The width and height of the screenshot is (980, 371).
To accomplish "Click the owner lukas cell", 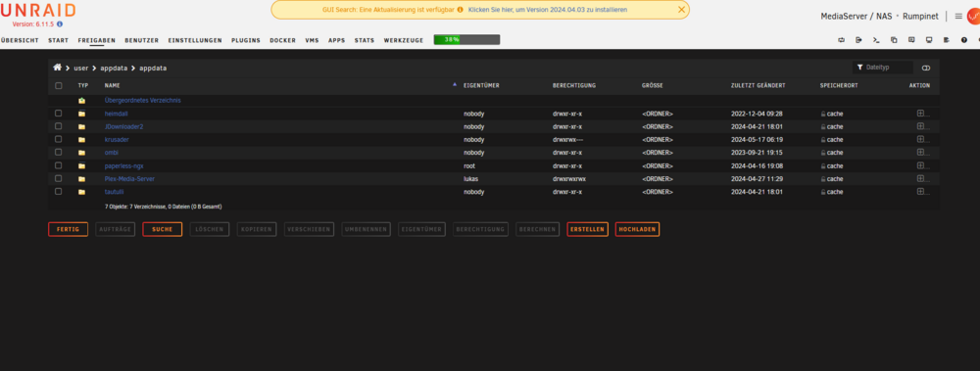I will pyautogui.click(x=470, y=178).
